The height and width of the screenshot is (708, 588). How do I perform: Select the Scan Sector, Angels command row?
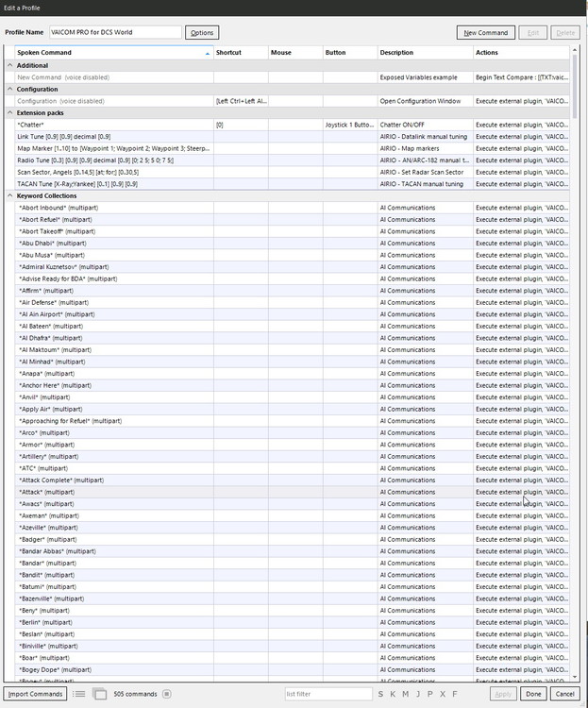click(293, 172)
